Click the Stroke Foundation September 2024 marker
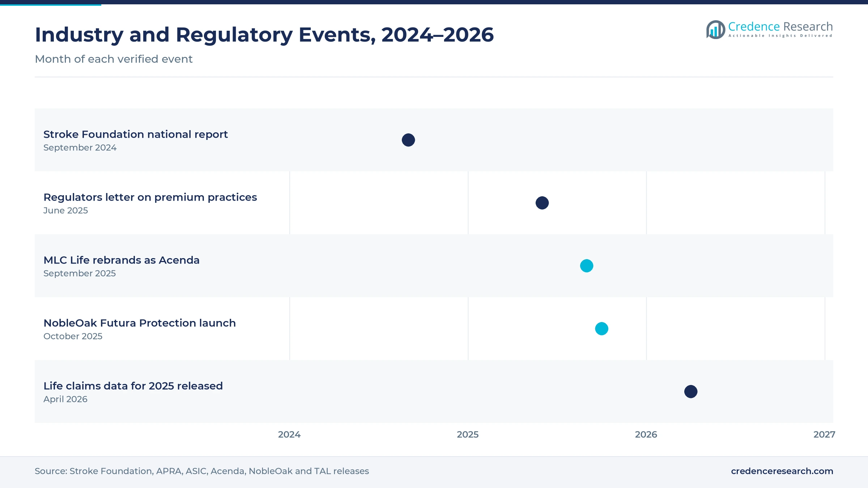Viewport: 868px width, 488px height. (408, 140)
